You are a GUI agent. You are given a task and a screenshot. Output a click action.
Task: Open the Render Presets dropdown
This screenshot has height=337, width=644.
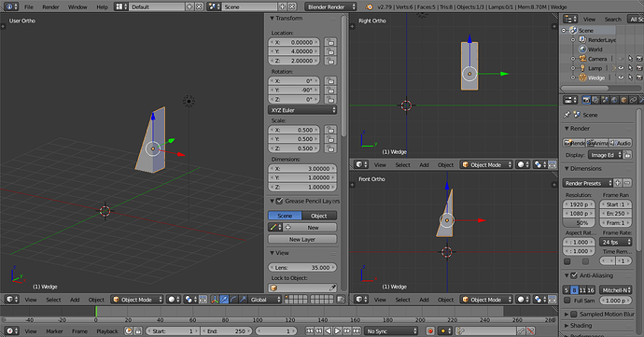(587, 183)
